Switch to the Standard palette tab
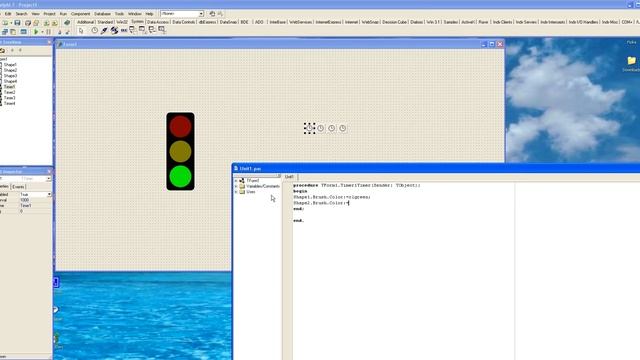The image size is (640, 360). [x=105, y=22]
